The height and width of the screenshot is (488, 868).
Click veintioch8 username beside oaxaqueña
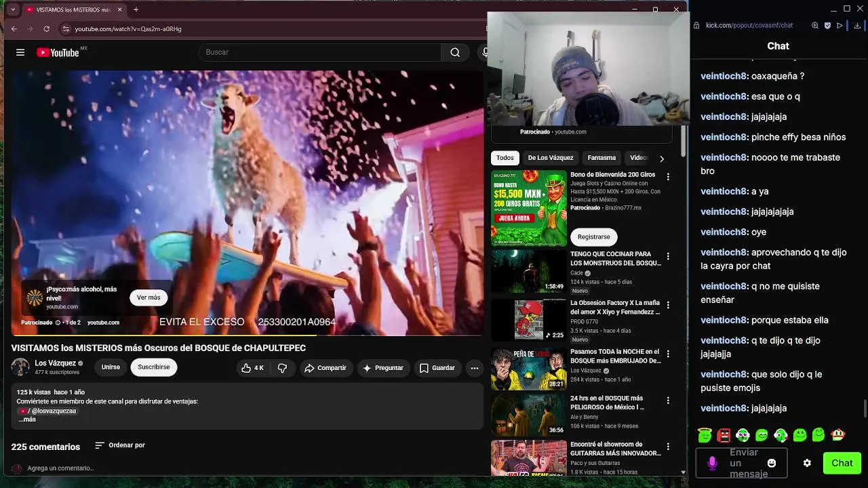pos(724,76)
